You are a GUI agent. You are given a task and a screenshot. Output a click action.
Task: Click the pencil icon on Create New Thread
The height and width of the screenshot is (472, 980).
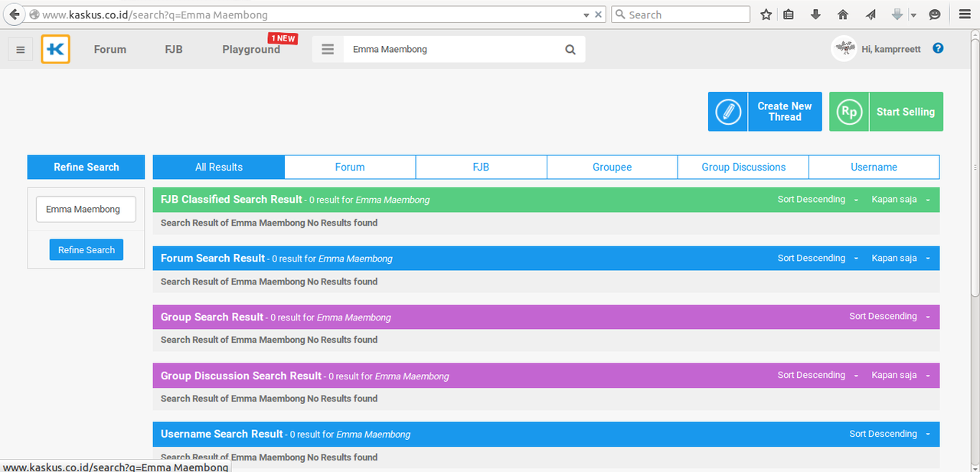point(728,112)
